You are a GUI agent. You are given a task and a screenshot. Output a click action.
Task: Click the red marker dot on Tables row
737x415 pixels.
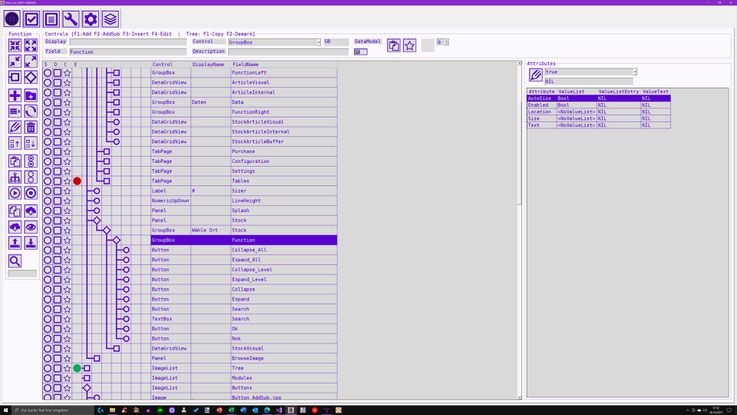pyautogui.click(x=77, y=181)
